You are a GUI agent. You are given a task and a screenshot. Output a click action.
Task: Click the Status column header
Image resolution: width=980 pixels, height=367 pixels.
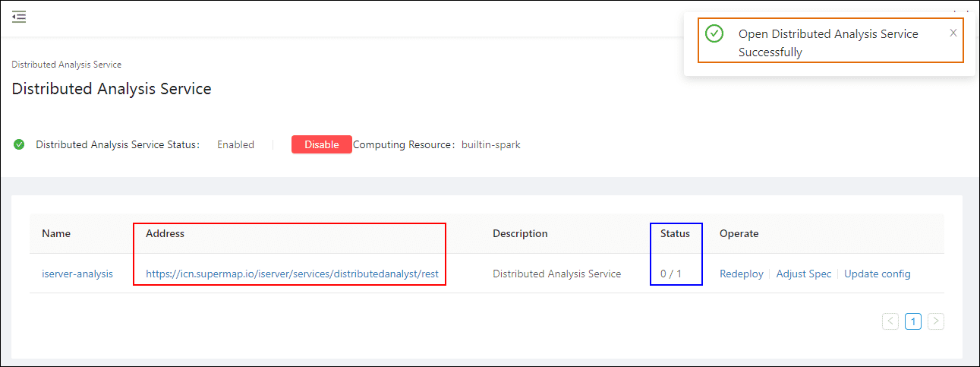675,233
